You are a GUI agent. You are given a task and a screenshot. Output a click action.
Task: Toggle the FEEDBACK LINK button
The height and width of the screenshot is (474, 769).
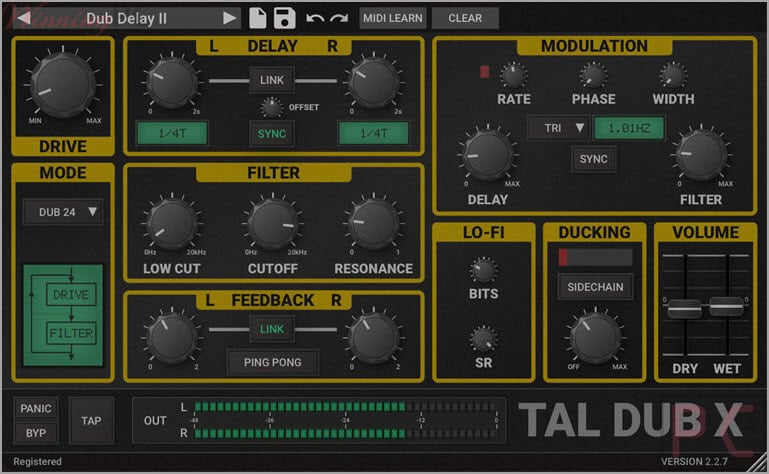[x=272, y=329]
